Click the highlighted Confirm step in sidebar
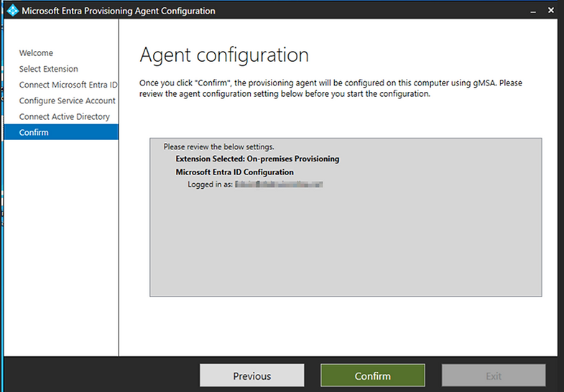564x392 pixels. click(x=61, y=132)
